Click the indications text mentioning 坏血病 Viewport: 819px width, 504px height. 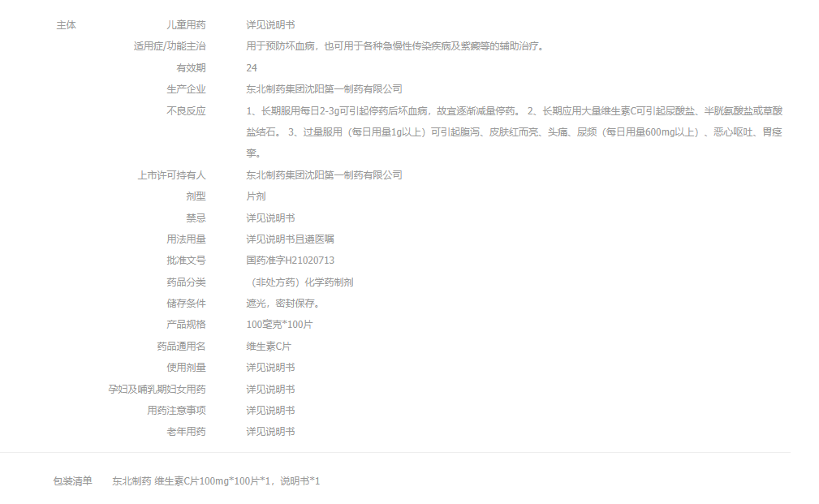click(x=394, y=46)
